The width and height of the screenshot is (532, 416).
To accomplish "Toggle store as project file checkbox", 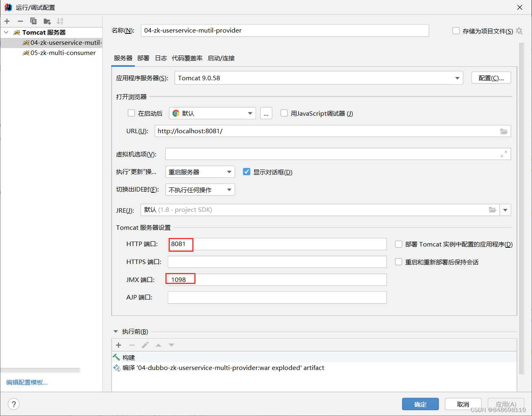I will point(456,31).
